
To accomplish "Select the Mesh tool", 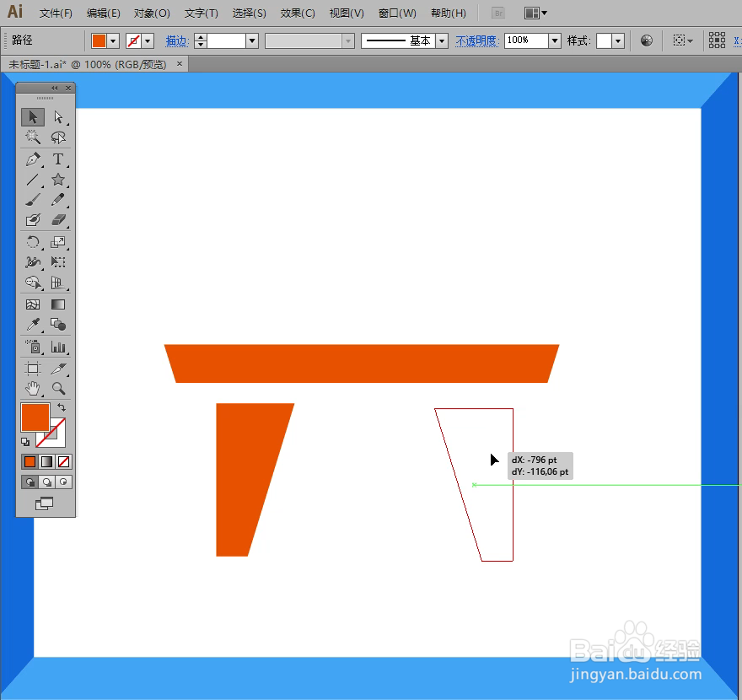I will tap(33, 304).
